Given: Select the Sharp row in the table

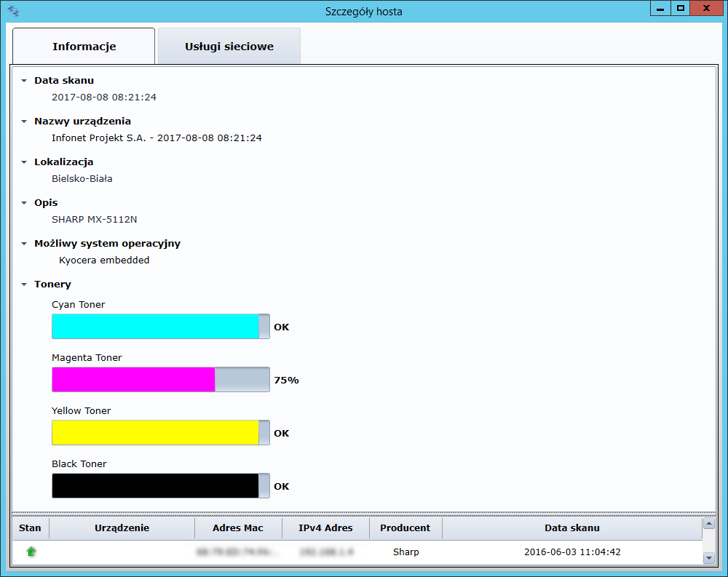Looking at the screenshot, I should [x=405, y=552].
